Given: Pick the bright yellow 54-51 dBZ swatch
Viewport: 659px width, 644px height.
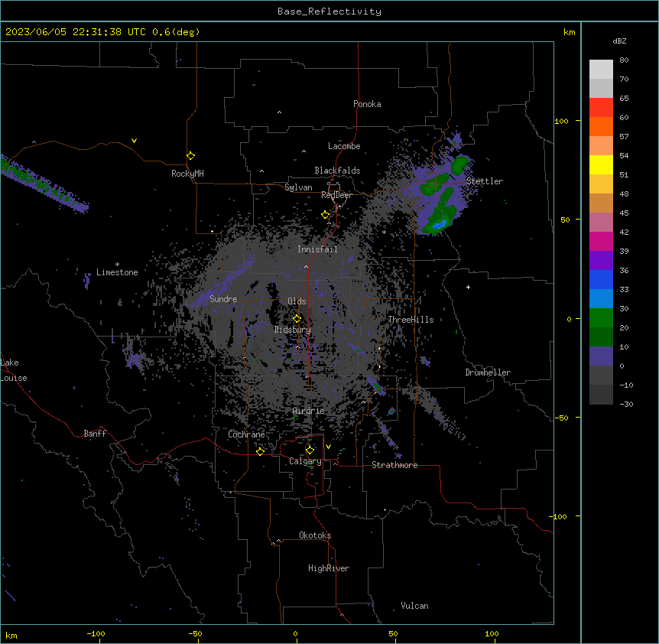Looking at the screenshot, I should coord(601,164).
